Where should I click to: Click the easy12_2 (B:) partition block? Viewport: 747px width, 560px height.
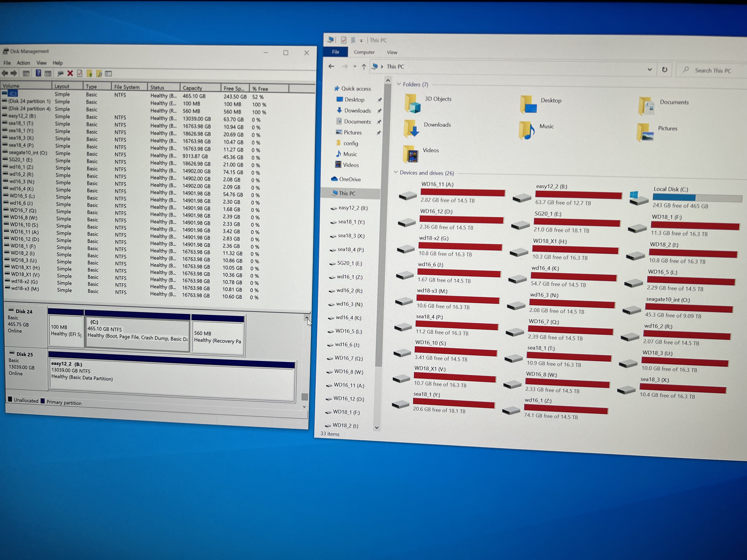pyautogui.click(x=172, y=378)
